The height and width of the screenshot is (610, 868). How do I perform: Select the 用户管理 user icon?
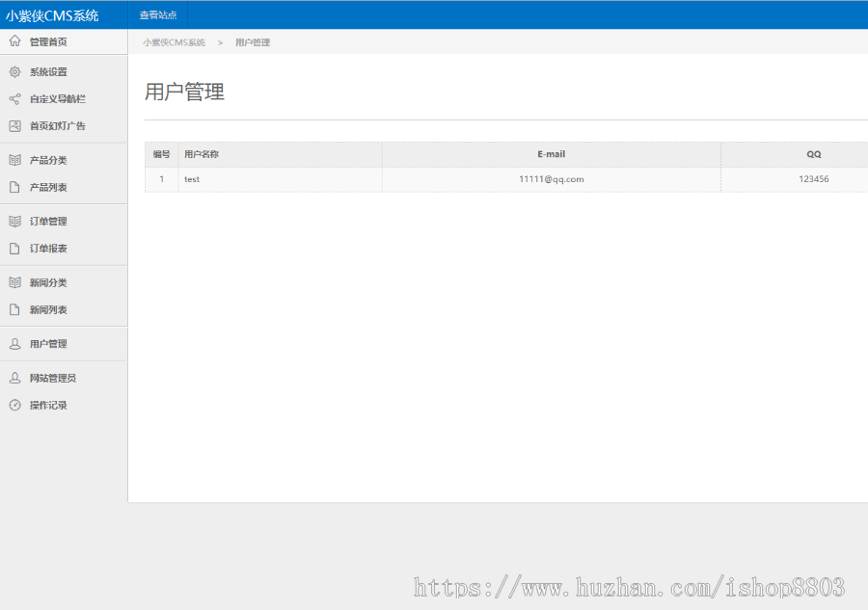click(x=14, y=343)
